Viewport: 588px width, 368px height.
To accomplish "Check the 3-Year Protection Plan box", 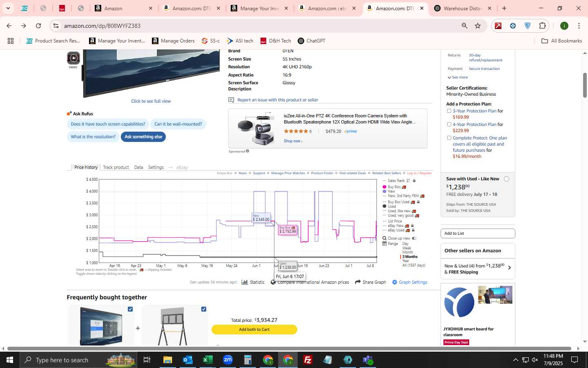I will click(x=449, y=111).
